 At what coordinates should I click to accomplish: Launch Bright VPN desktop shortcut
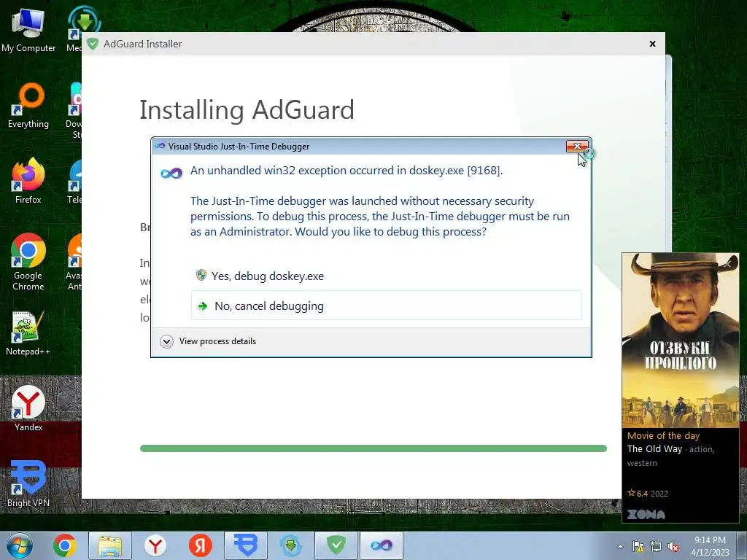[x=28, y=484]
